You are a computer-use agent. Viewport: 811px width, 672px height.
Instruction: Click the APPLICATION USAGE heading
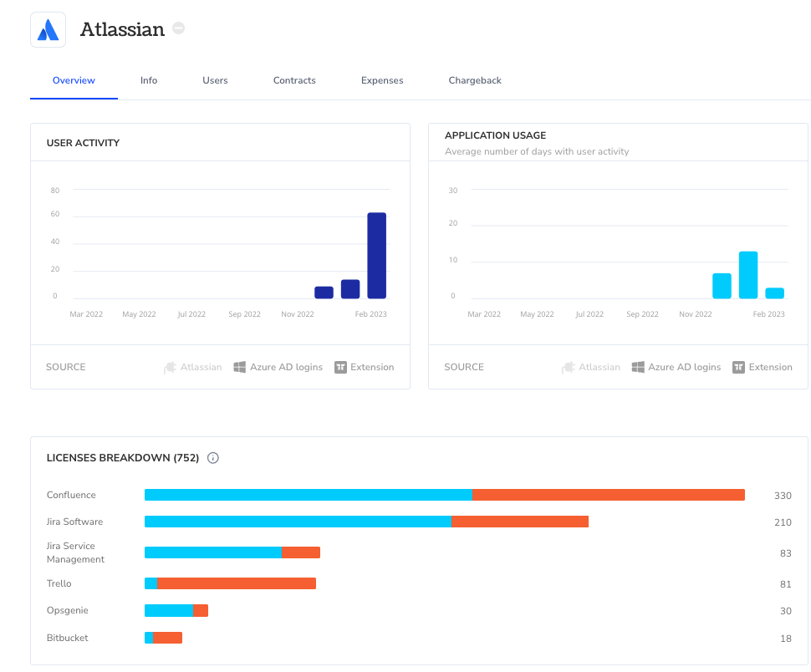(x=495, y=135)
